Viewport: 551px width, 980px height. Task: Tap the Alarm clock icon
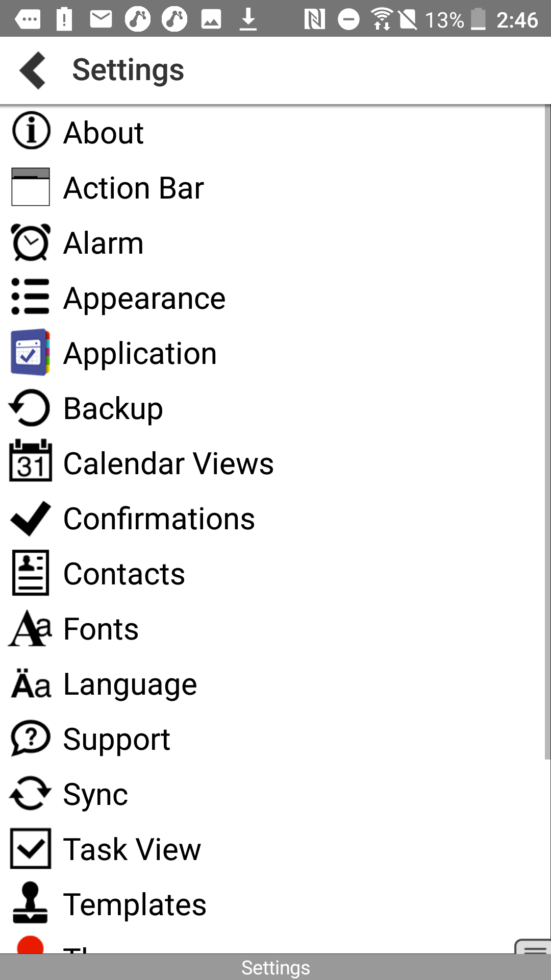click(31, 242)
